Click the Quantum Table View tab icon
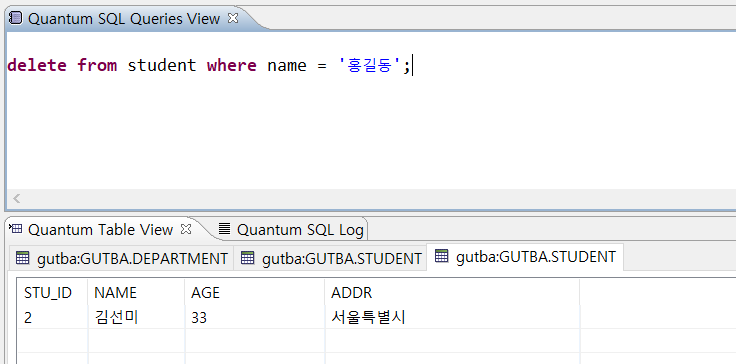The image size is (736, 364). (x=15, y=229)
